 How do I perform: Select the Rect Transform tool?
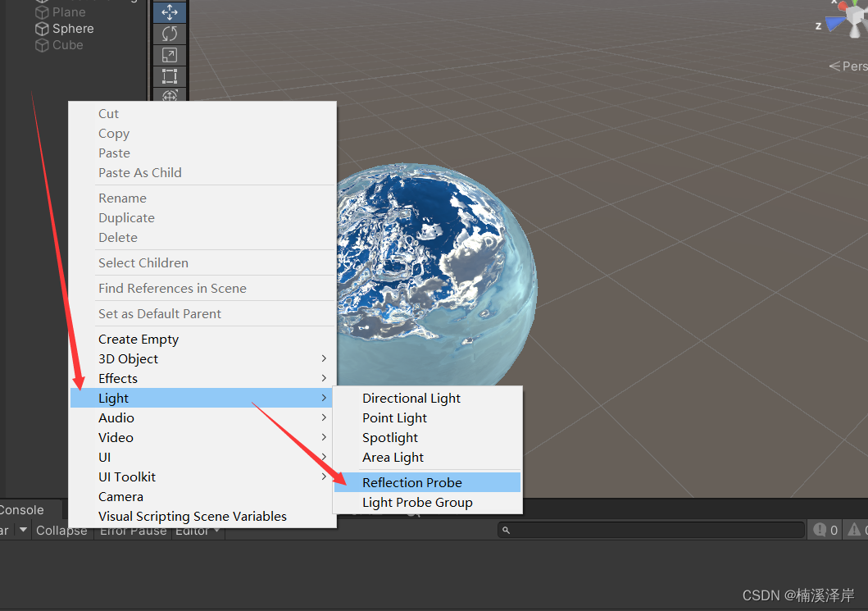(x=170, y=76)
